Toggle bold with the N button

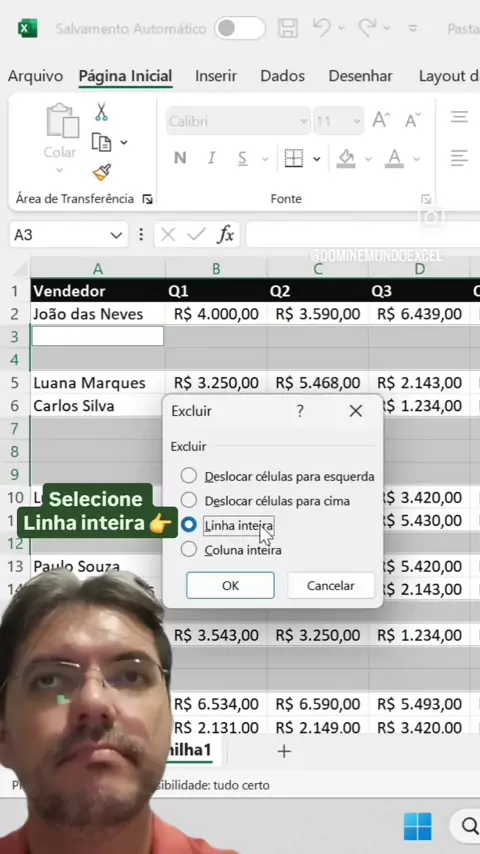click(180, 158)
